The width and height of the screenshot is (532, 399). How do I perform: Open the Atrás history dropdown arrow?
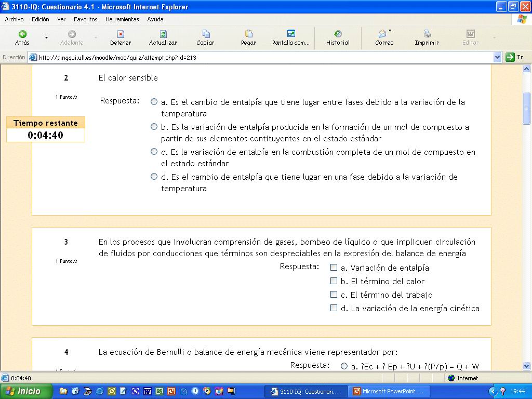(x=46, y=38)
